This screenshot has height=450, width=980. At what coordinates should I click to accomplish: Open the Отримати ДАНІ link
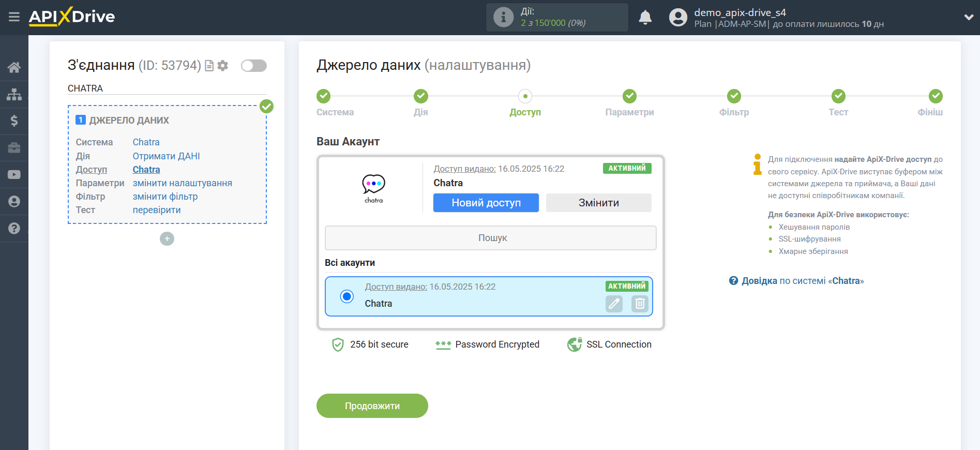[x=167, y=156]
